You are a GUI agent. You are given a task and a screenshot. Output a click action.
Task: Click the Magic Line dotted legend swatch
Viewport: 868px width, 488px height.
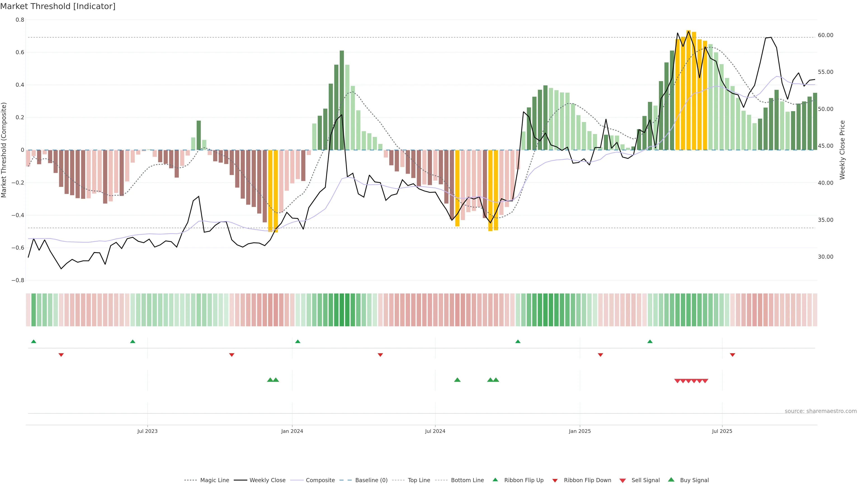click(x=190, y=480)
